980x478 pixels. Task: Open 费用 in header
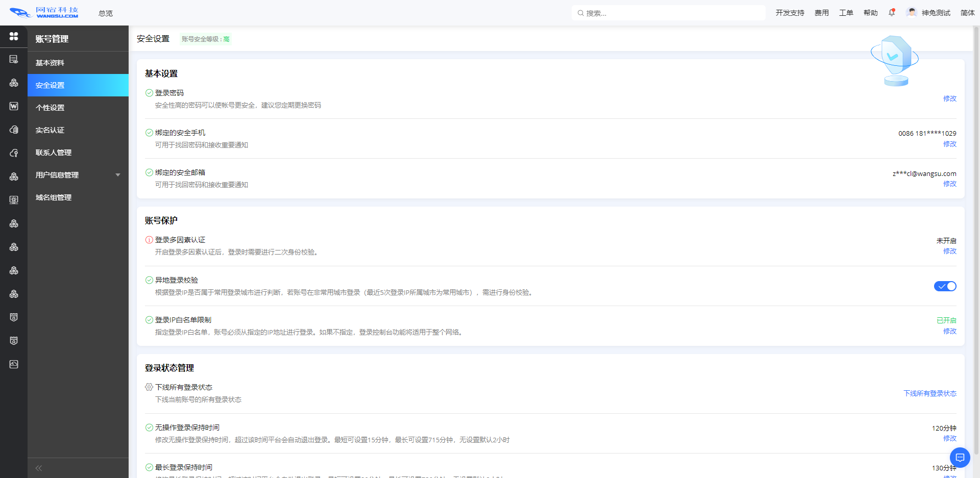[x=821, y=13]
